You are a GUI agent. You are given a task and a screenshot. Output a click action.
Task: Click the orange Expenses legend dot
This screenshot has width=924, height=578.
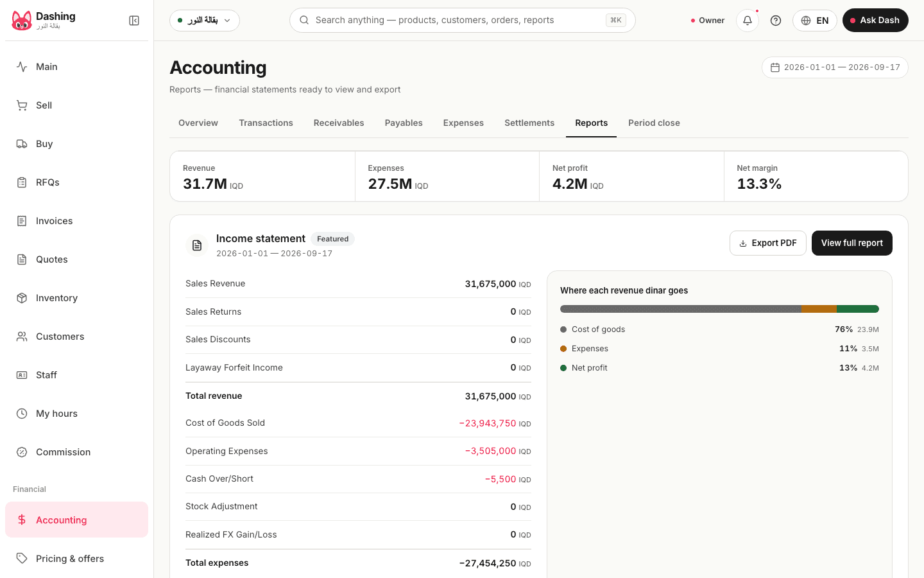(x=563, y=349)
